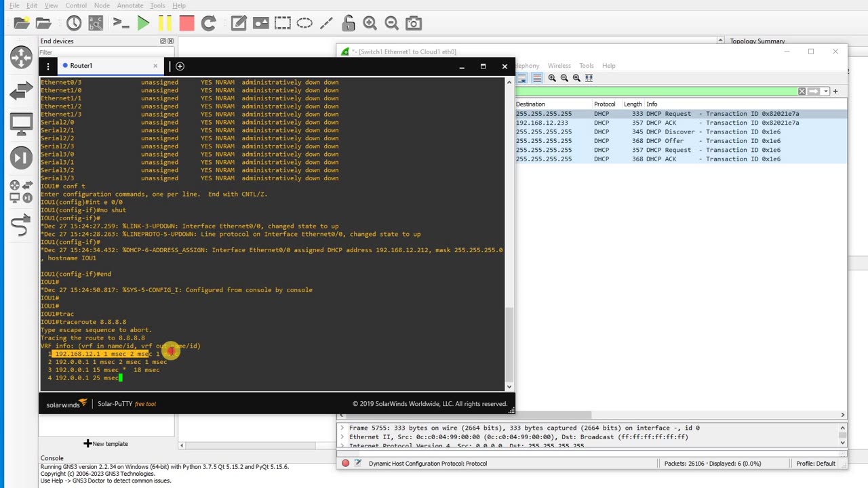Viewport: 868px width, 488px height.
Task: Open the Wireshark Tools menu
Action: coord(587,66)
